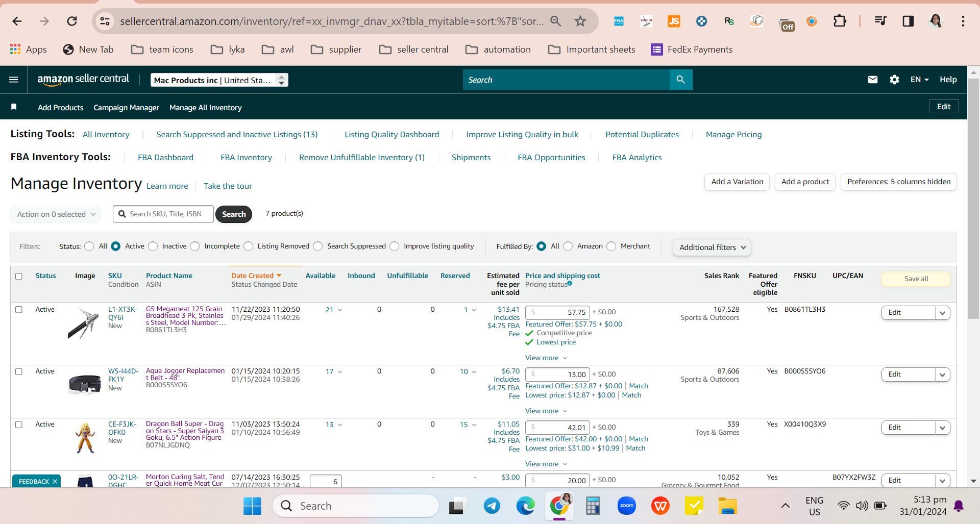Open File Explorer from the taskbar
Image resolution: width=980 pixels, height=524 pixels.
coord(727,506)
